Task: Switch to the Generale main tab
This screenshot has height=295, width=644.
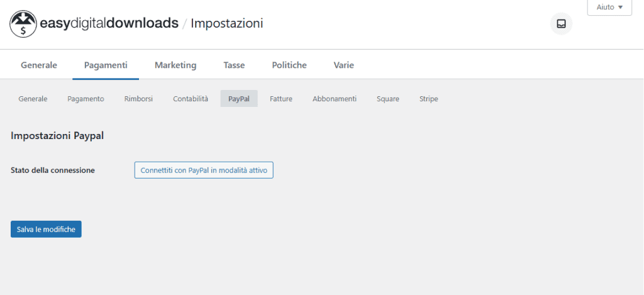Action: tap(39, 65)
